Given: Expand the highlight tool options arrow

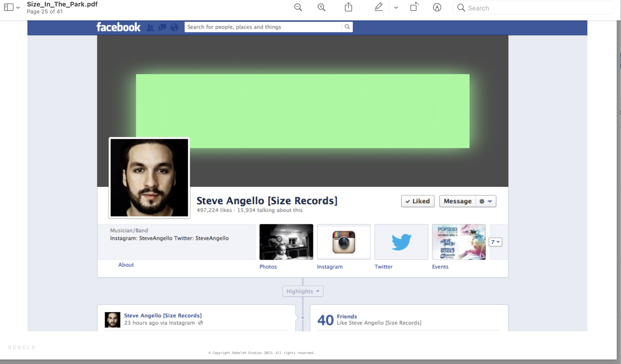Looking at the screenshot, I should pyautogui.click(x=396, y=8).
